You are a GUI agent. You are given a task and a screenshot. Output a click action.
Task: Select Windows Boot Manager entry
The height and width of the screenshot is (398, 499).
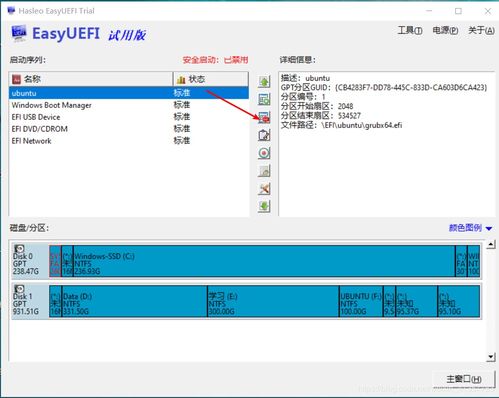pos(129,105)
